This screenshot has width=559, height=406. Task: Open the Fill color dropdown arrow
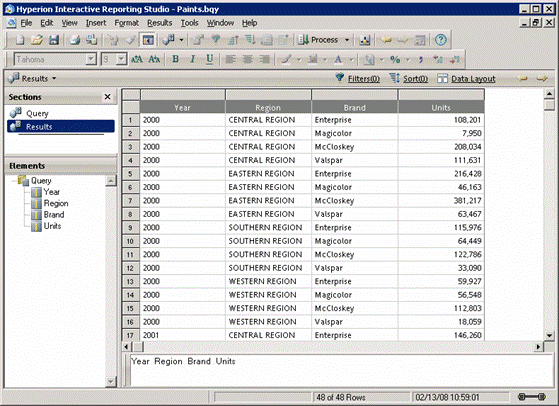[325, 60]
